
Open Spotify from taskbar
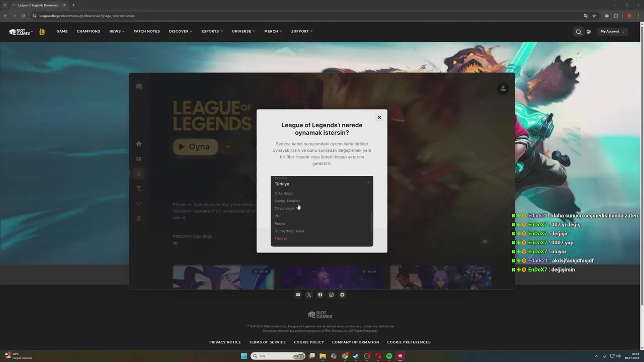[389, 356]
